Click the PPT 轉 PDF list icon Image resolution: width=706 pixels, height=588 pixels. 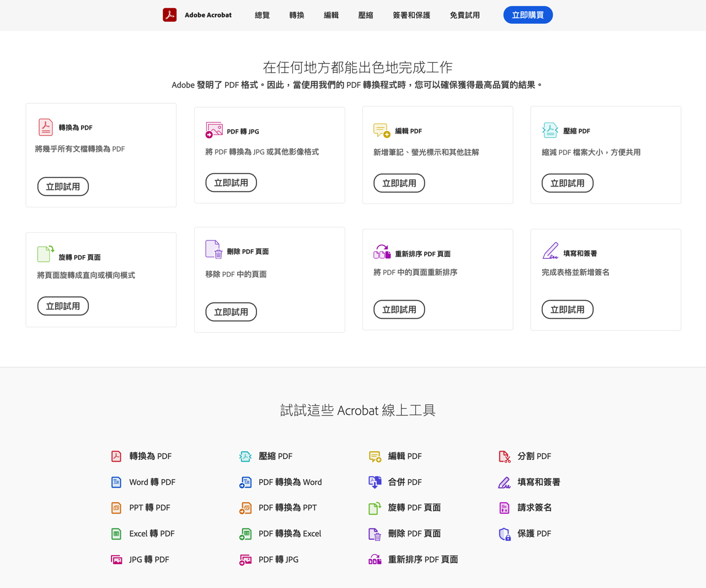point(116,507)
